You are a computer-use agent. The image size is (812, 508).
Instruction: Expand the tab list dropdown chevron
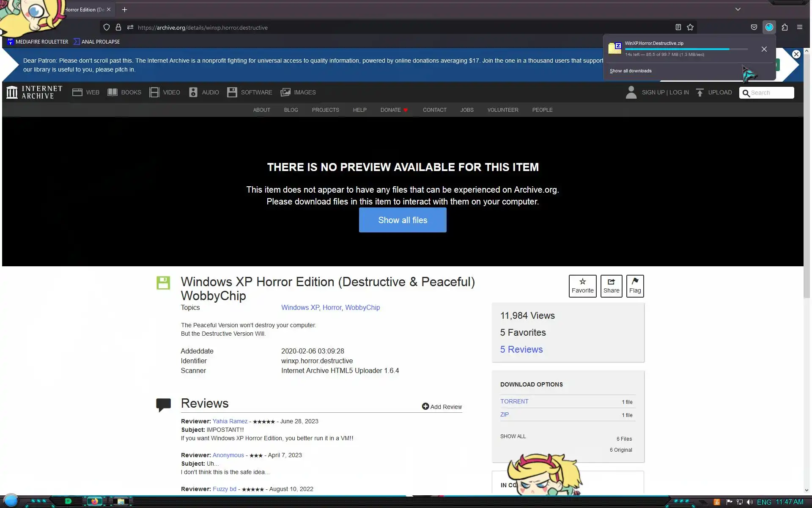click(738, 9)
